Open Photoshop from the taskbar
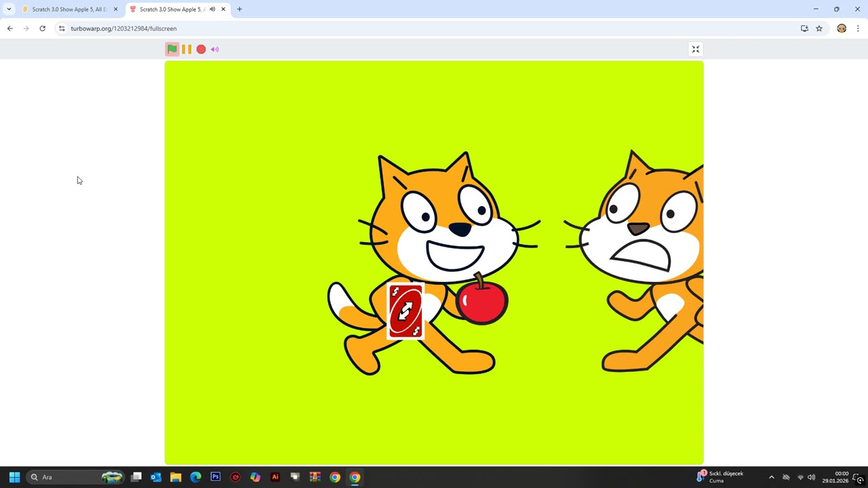The width and height of the screenshot is (868, 488). (216, 477)
